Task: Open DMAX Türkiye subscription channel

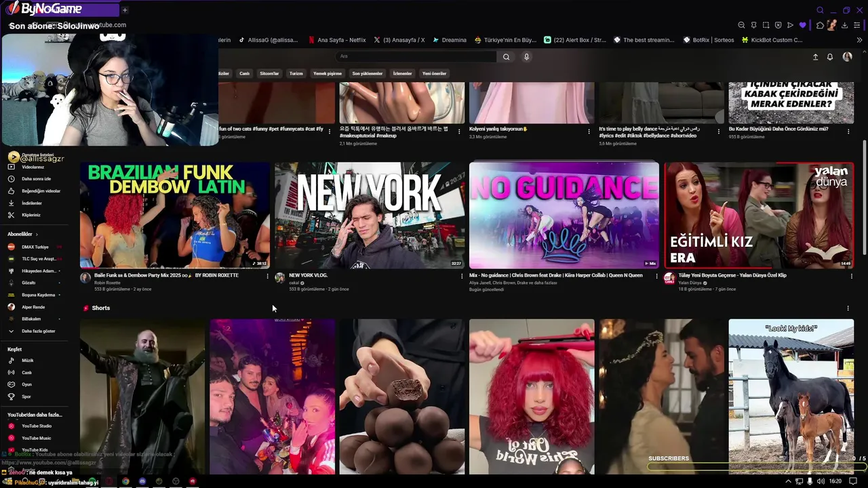Action: click(34, 247)
